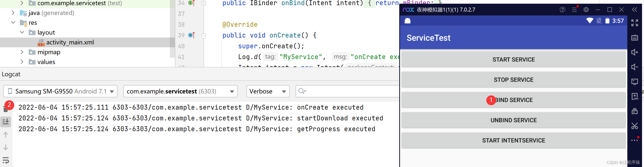
Task: Click Nox volume down icon
Action: (635, 67)
